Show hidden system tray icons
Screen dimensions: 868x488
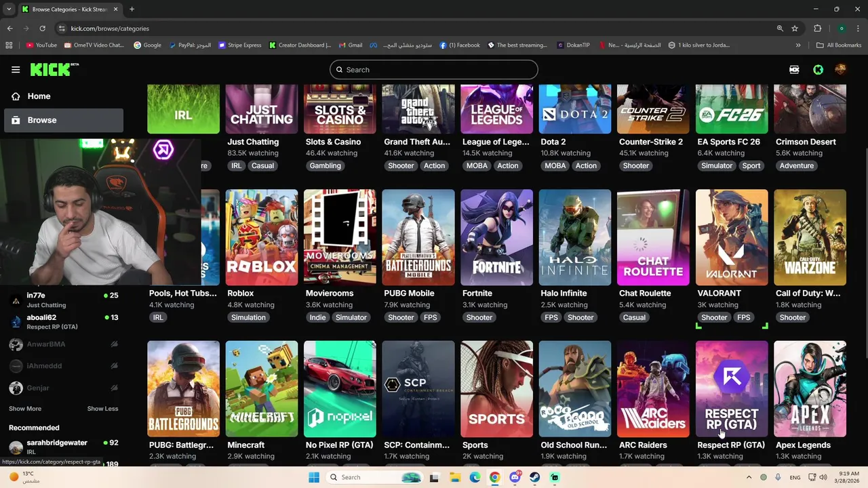coord(749,477)
